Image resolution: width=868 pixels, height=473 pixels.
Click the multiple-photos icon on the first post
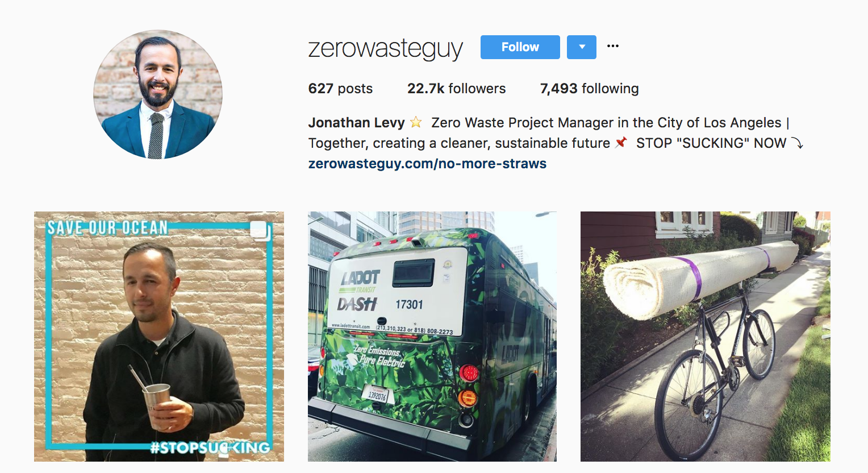259,230
